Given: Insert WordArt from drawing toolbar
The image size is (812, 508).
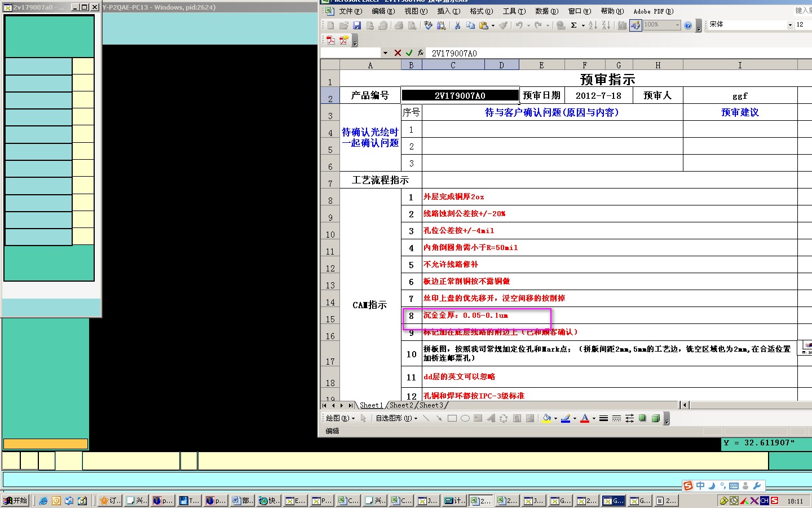Looking at the screenshot, I should pos(491,418).
